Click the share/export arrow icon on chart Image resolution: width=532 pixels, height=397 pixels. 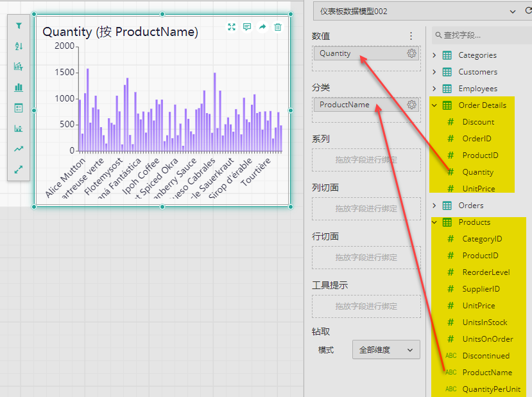[x=262, y=27]
